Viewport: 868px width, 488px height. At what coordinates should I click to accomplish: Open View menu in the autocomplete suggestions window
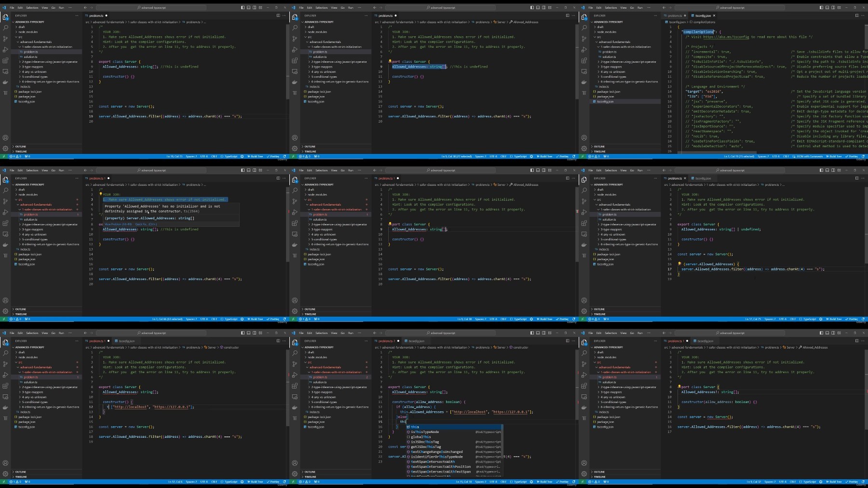[x=334, y=333]
